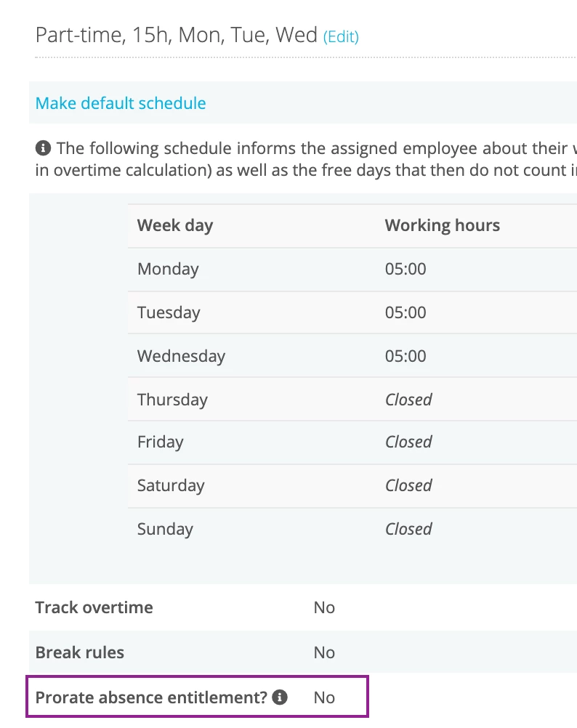The image size is (577, 728).
Task: Click Saturday Closed status
Action: 408,485
